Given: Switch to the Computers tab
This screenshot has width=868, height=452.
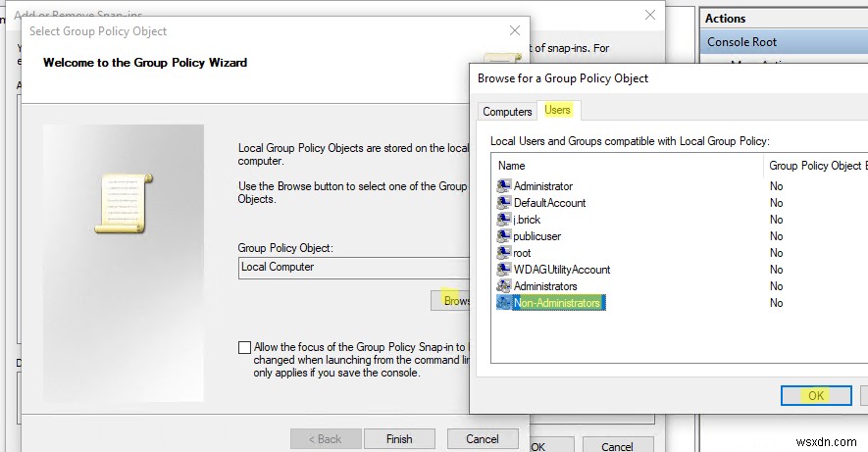Looking at the screenshot, I should click(507, 112).
